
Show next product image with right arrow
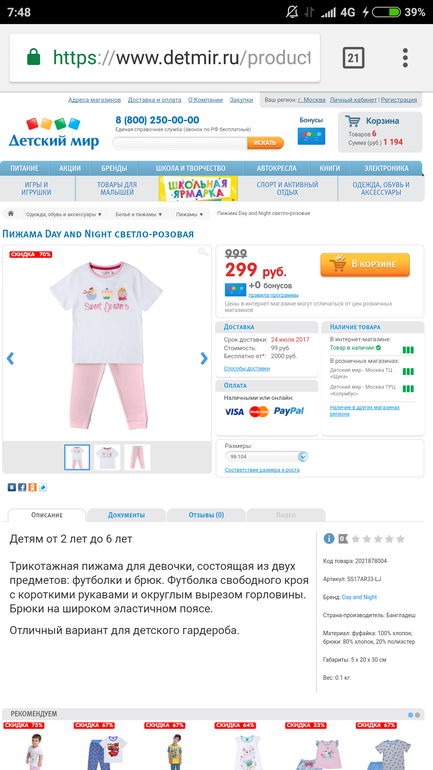point(204,358)
